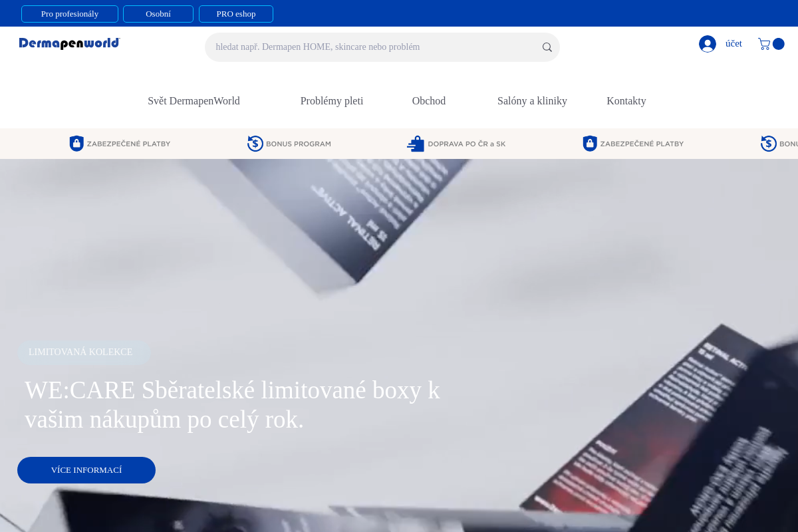798x532 pixels.
Task: Switch to Pro profesionály section
Action: (70, 14)
